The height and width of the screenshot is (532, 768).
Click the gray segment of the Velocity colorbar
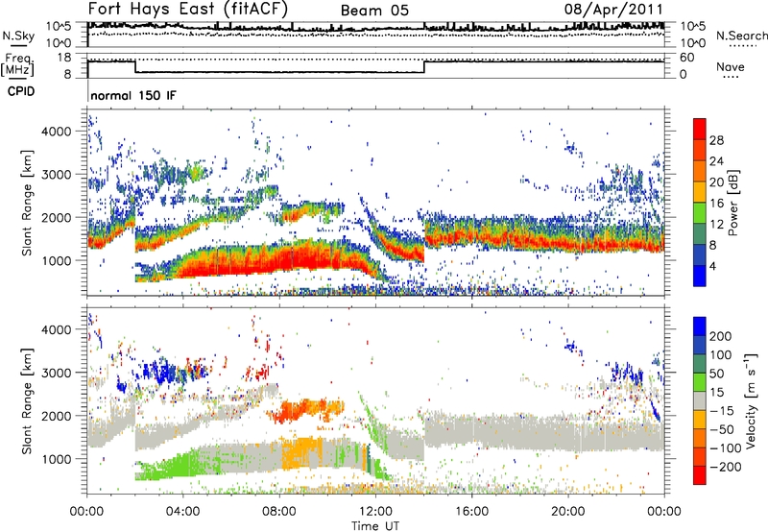700,401
